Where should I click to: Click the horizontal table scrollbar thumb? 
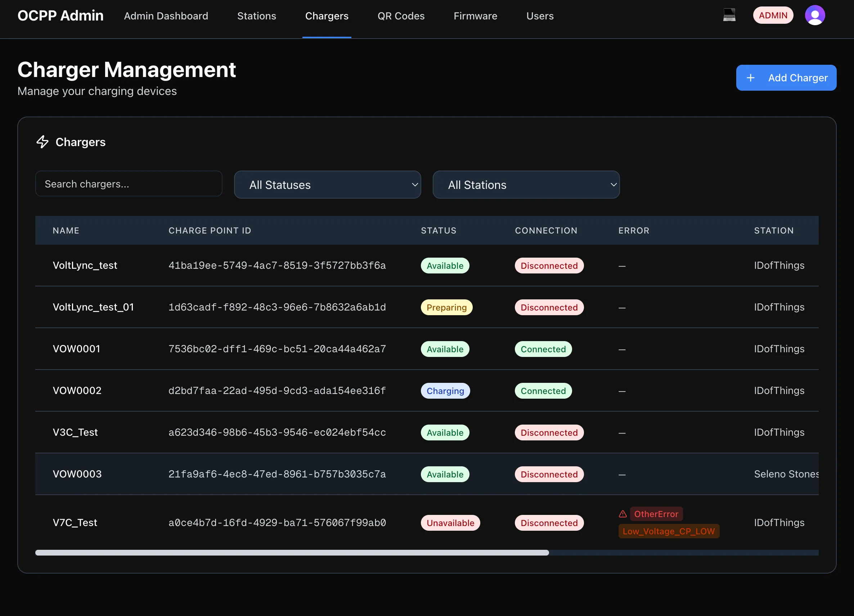(x=292, y=553)
